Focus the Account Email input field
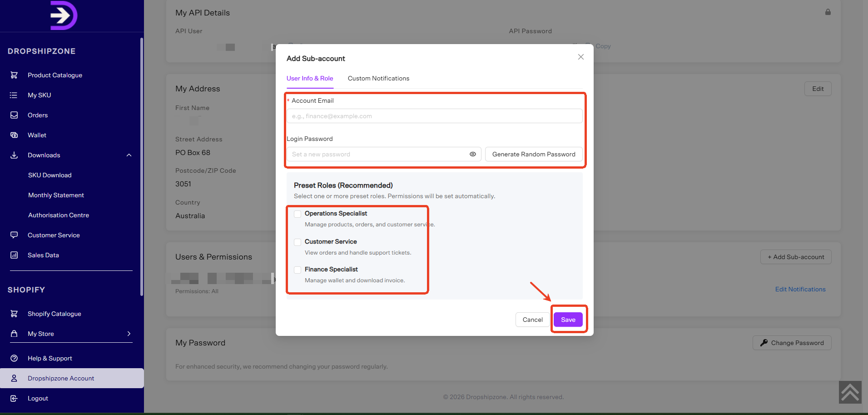This screenshot has height=415, width=868. tap(434, 116)
